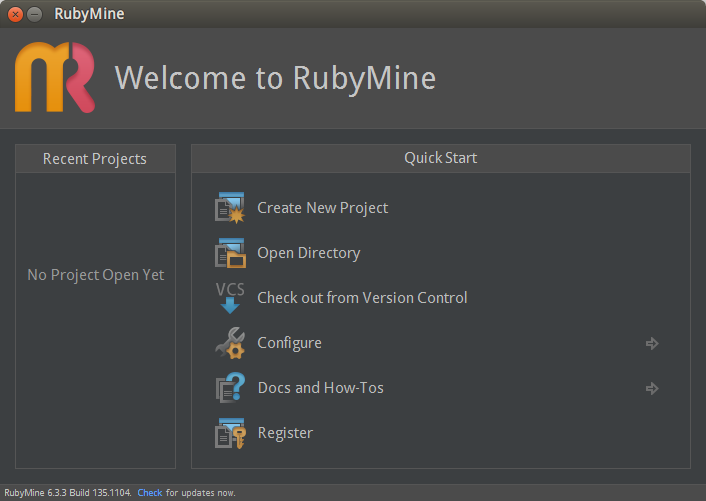Click the Check for updates link
This screenshot has height=501, width=706.
coord(150,493)
